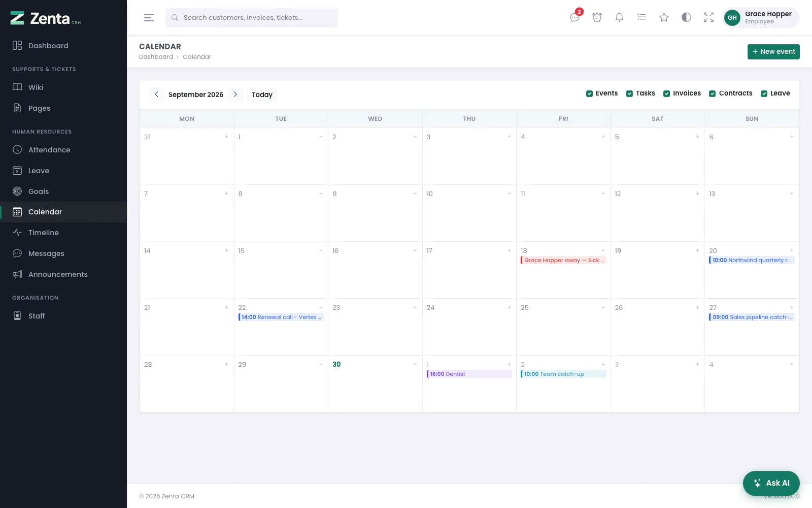The width and height of the screenshot is (812, 508).
Task: Open Dashboard in sidebar
Action: [63, 46]
